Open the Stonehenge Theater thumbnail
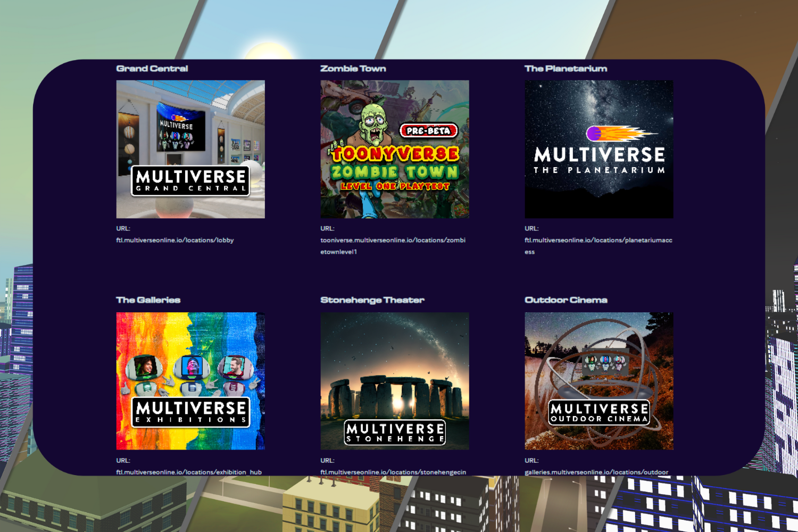 click(x=394, y=381)
